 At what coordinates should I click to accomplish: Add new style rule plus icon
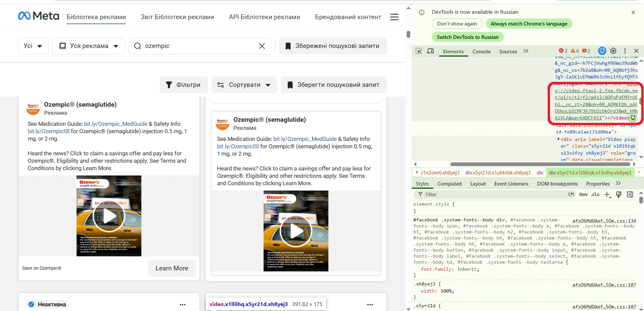point(607,195)
